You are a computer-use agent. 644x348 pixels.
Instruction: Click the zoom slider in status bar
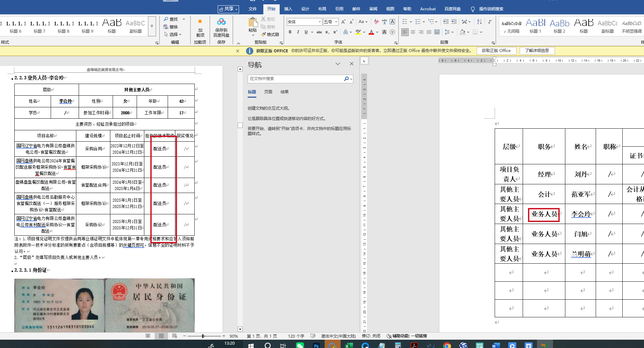(203, 336)
